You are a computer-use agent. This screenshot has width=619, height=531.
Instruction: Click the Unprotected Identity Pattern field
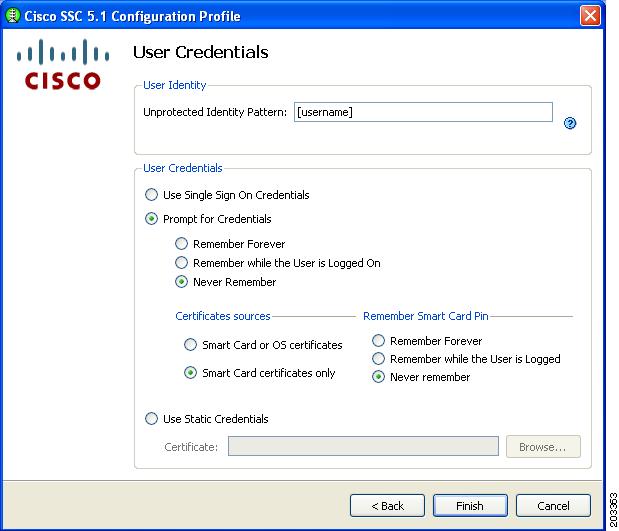click(423, 112)
